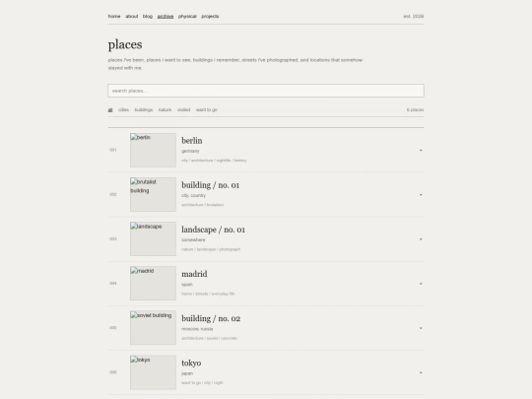
Task: Click the 'germany' subtitle under berlin
Action: point(190,151)
